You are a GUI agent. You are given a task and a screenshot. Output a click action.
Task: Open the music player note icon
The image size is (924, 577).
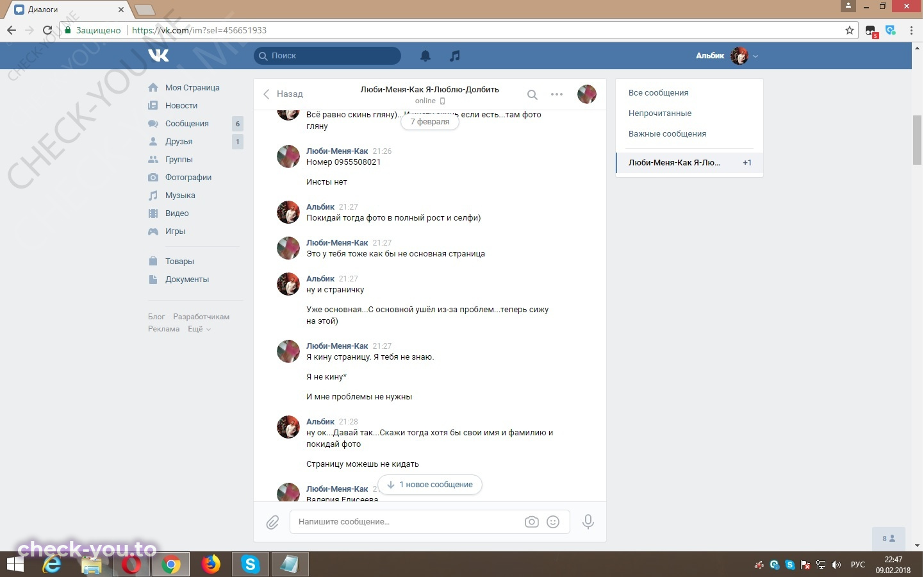[455, 56]
